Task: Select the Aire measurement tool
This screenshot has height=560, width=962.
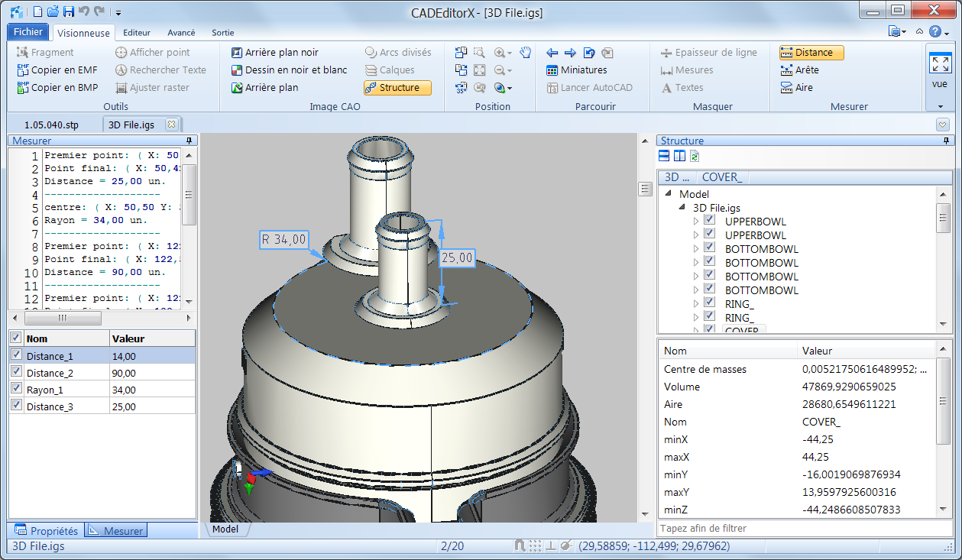Action: tap(796, 87)
